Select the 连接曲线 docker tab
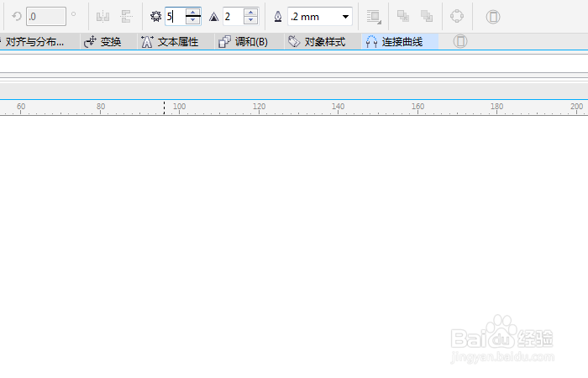Screen dimensions: 588x378 (400, 42)
